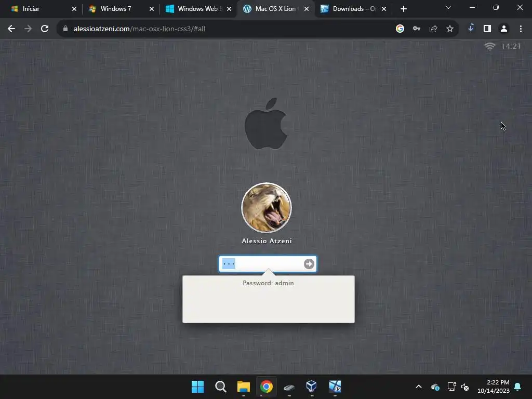Select the Mac OS X Lion tab
The height and width of the screenshot is (399, 532).
[x=275, y=9]
